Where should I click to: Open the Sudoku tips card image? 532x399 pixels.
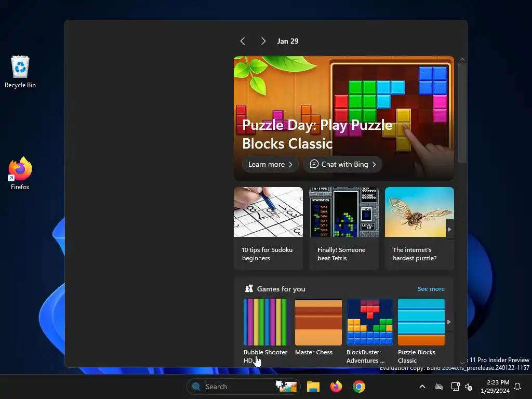click(268, 212)
